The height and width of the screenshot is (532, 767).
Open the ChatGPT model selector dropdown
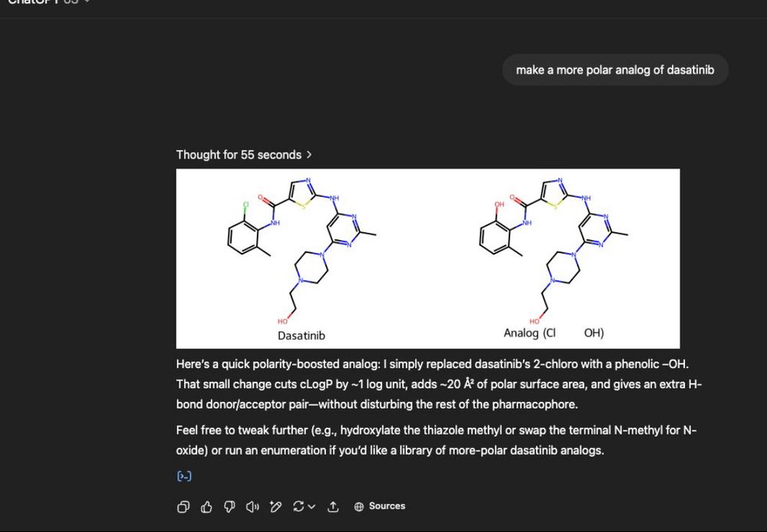49,2
